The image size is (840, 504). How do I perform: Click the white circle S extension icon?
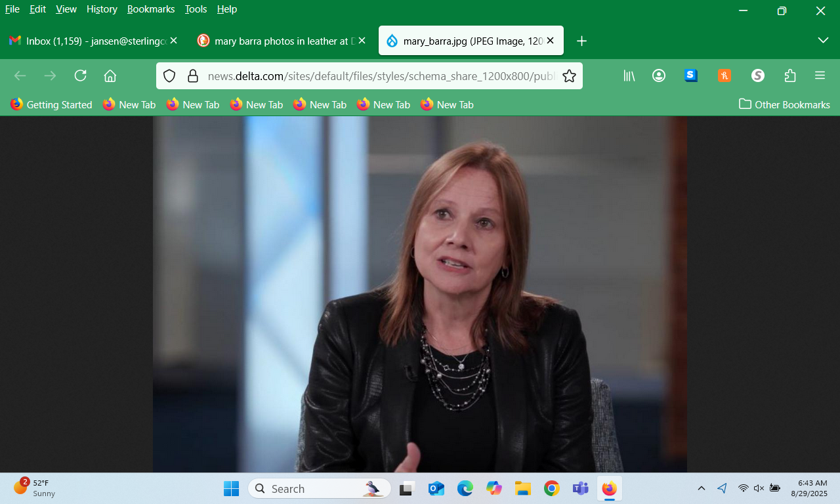tap(758, 75)
